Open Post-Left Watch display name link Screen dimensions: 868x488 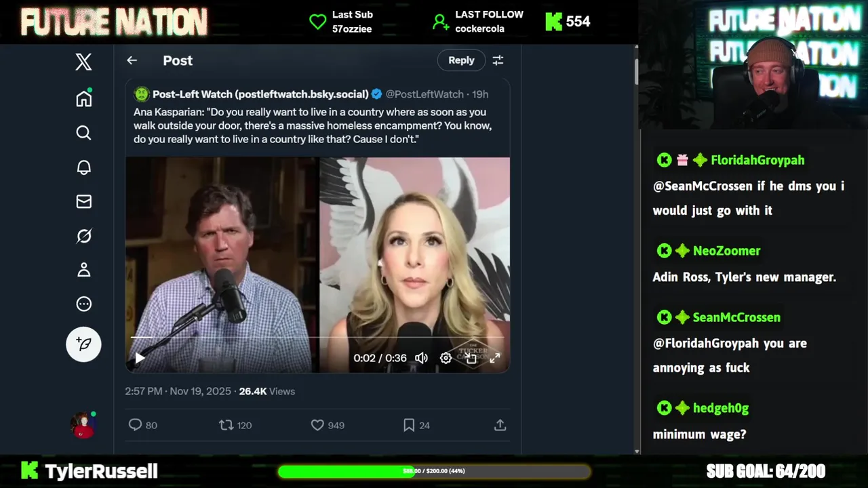(x=260, y=94)
